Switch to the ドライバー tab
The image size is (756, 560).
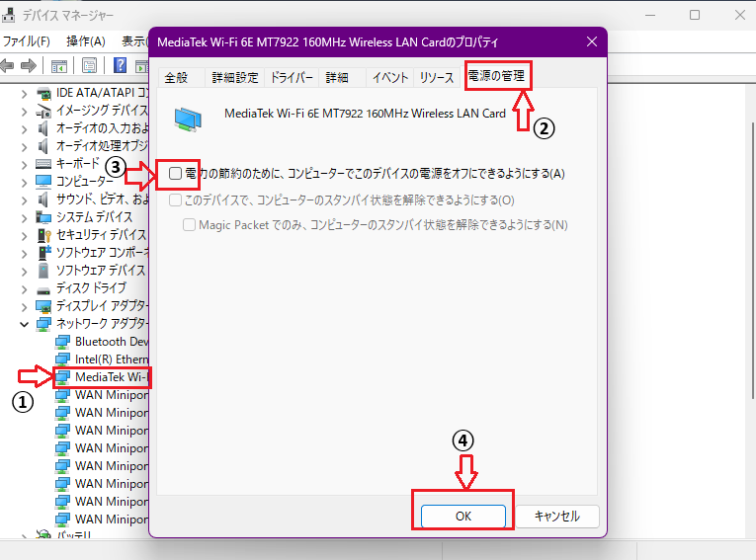click(x=292, y=78)
